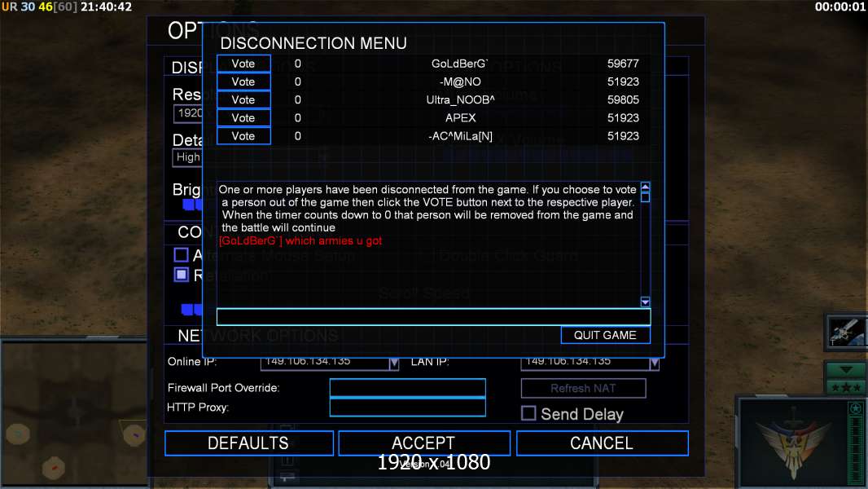The width and height of the screenshot is (868, 489).
Task: Vote out player GoLdBerG`
Action: click(x=243, y=64)
